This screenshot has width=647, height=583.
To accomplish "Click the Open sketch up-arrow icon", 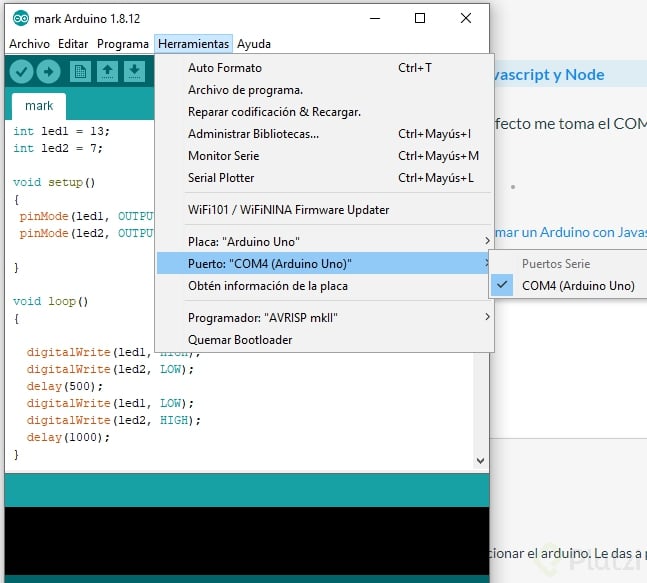I will [x=107, y=72].
